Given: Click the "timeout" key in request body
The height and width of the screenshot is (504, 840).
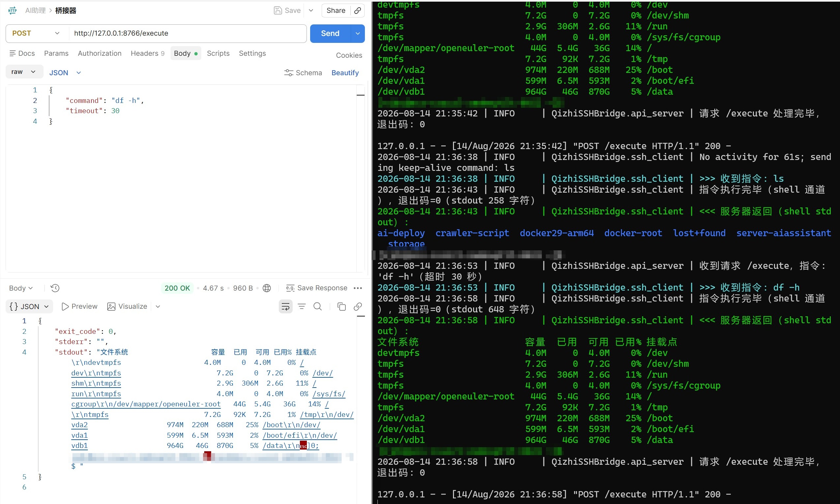Looking at the screenshot, I should tap(84, 111).
